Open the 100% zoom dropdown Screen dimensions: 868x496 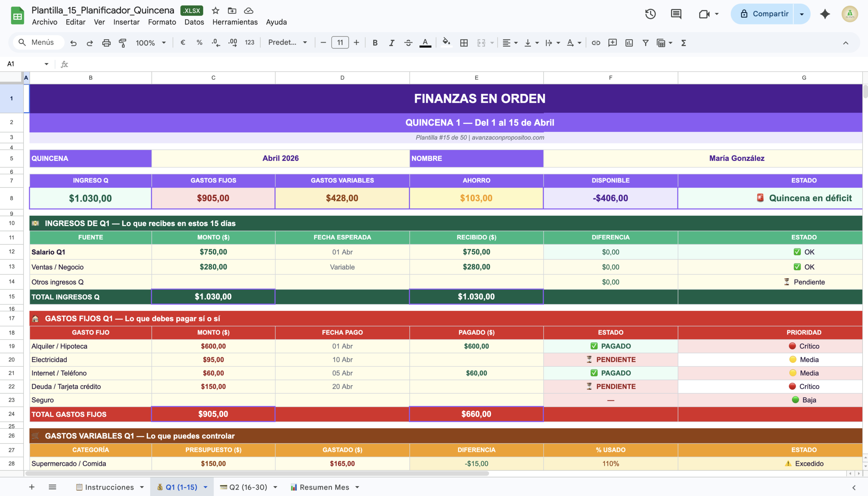click(x=151, y=43)
